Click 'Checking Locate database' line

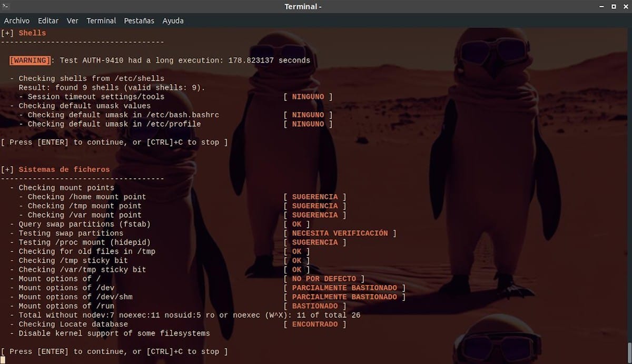pos(69,324)
